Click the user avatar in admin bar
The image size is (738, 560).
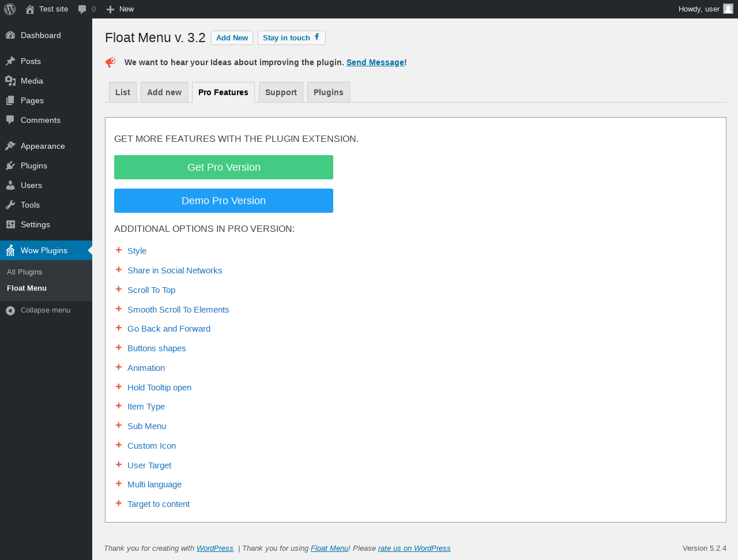pyautogui.click(x=728, y=9)
